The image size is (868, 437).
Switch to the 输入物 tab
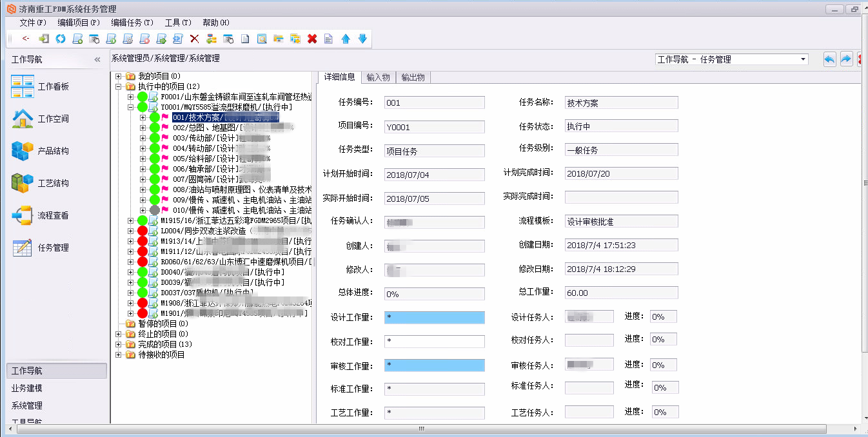click(378, 77)
